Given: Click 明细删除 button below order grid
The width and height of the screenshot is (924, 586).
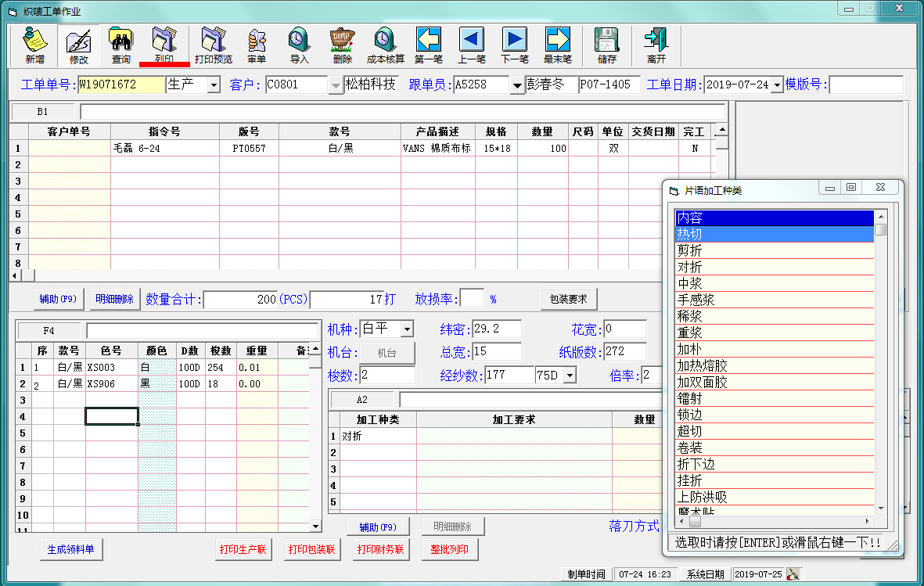Looking at the screenshot, I should [x=114, y=299].
